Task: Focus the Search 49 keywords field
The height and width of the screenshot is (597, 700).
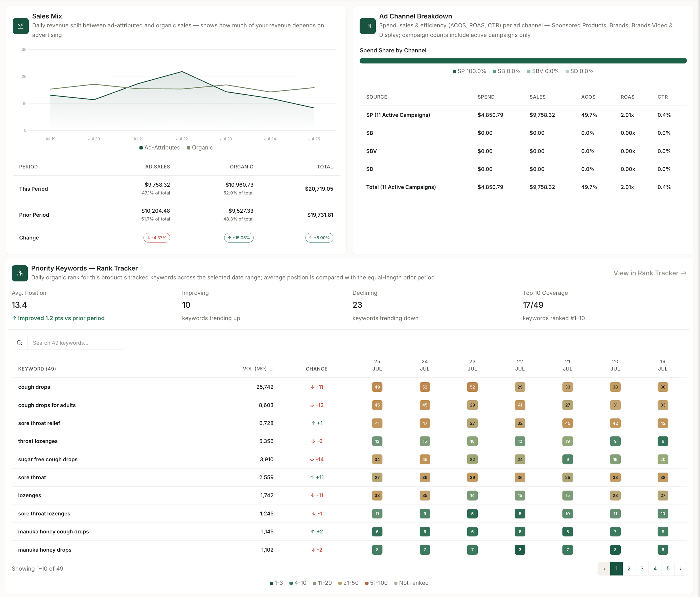Action: [x=76, y=343]
